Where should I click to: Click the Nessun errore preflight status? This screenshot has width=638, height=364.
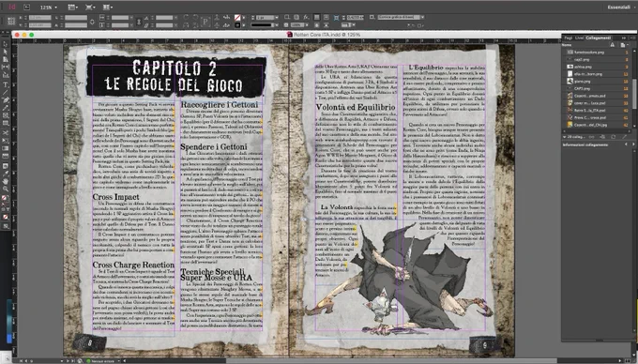pyautogui.click(x=102, y=361)
